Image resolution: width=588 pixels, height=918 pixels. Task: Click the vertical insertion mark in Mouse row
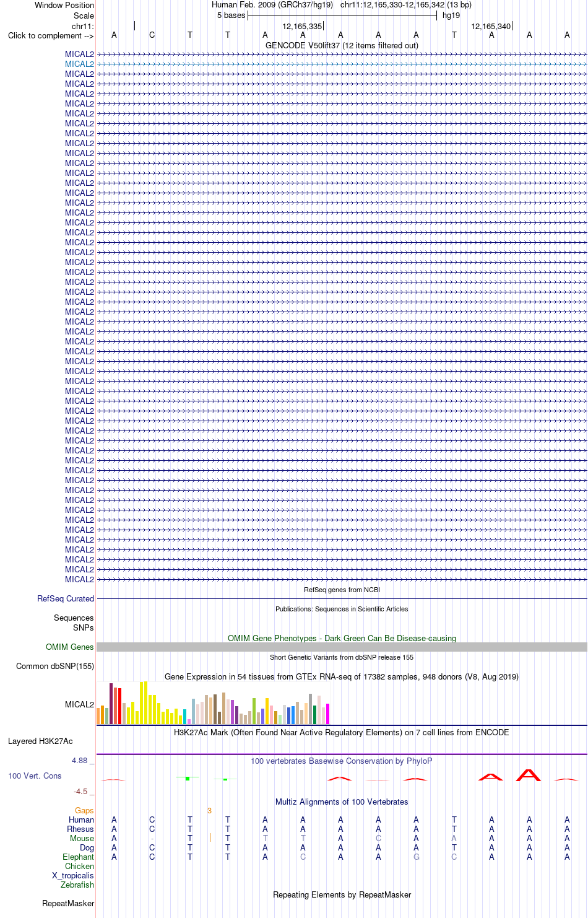(210, 838)
